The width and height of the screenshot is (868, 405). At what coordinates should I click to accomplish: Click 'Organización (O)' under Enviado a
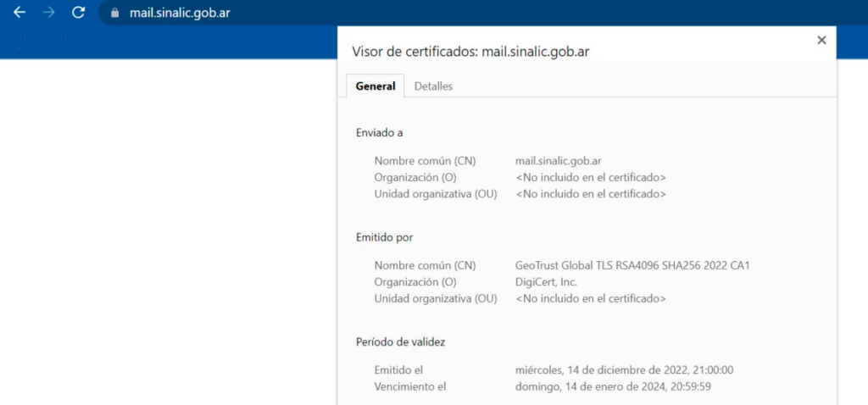click(415, 178)
